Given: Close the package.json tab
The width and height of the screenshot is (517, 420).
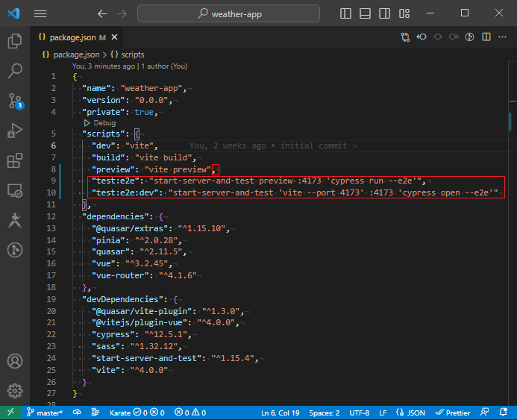Looking at the screenshot, I should [114, 37].
